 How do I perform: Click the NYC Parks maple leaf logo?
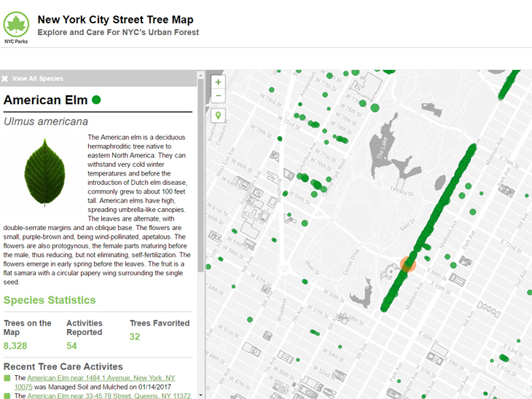click(16, 27)
